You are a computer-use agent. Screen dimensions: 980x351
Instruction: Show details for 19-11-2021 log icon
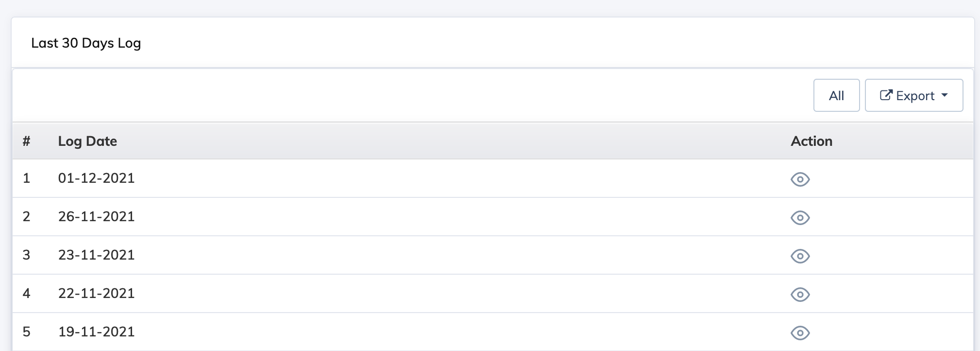pyautogui.click(x=800, y=333)
